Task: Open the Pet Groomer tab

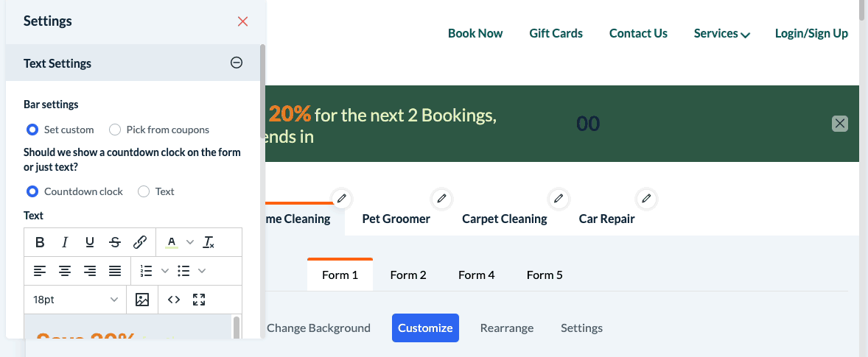Action: click(396, 219)
